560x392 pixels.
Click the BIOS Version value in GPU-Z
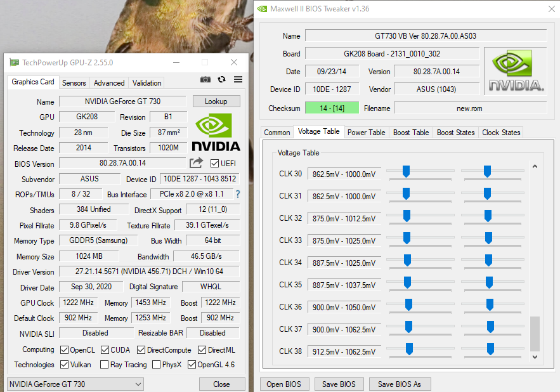(x=122, y=163)
